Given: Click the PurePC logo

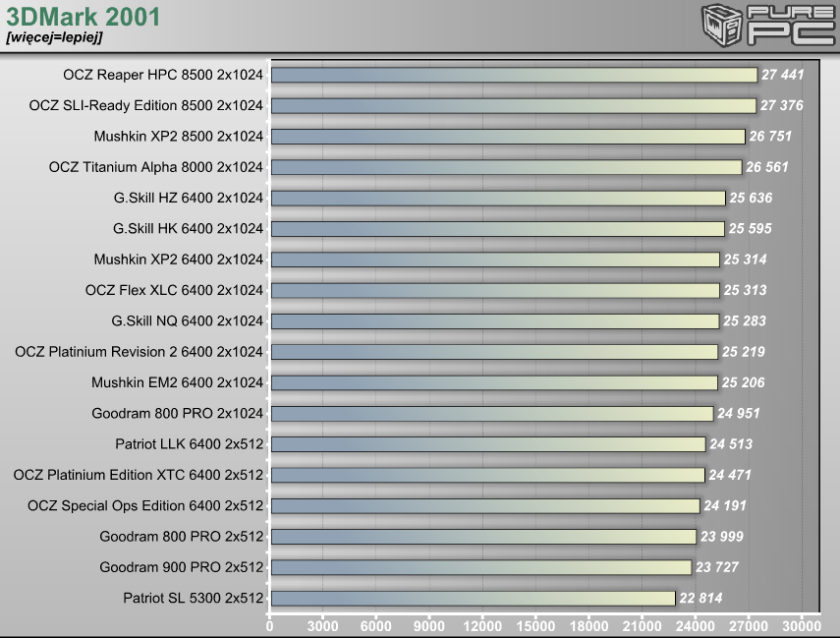Looking at the screenshot, I should pyautogui.click(x=769, y=26).
